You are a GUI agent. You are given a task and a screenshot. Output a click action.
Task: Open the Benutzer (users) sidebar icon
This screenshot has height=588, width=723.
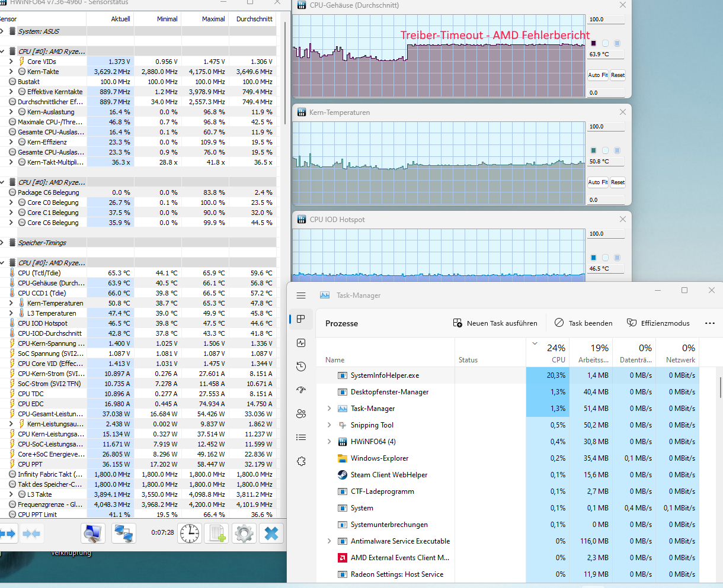click(301, 414)
